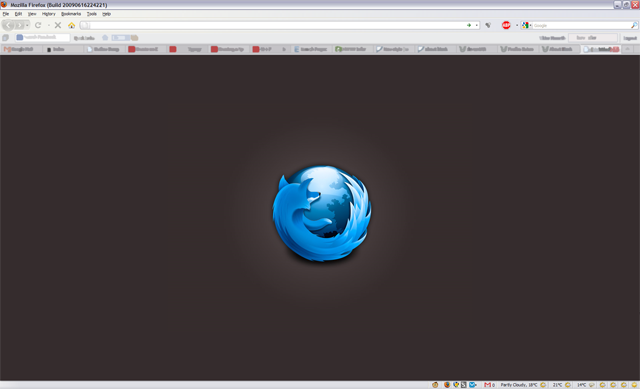
Task: Open the History menu
Action: 49,14
